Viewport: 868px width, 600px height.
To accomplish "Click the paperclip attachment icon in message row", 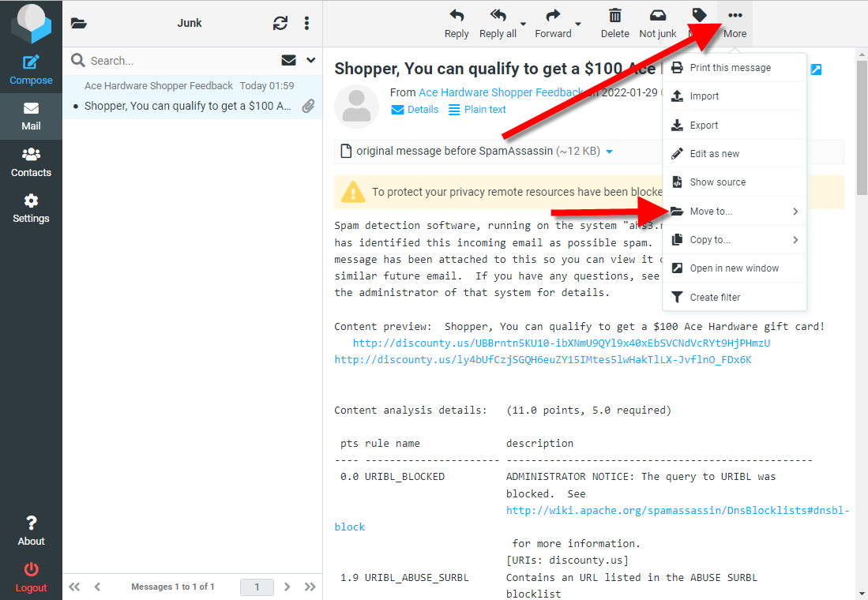I will (x=308, y=106).
